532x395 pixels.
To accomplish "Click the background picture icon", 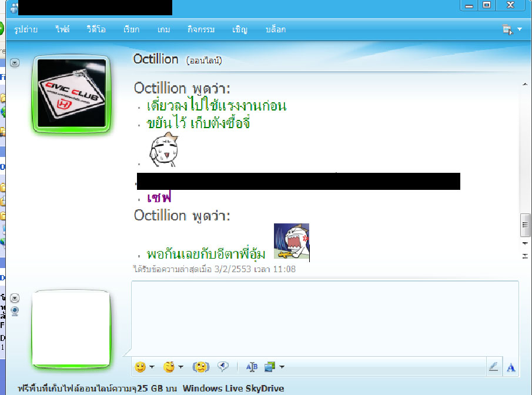I will (270, 367).
